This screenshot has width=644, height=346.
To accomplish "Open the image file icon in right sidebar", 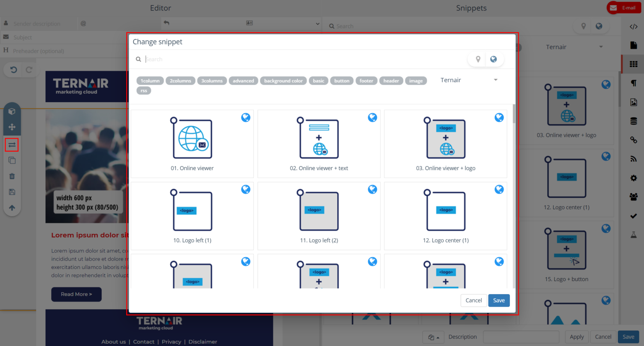I will (634, 102).
